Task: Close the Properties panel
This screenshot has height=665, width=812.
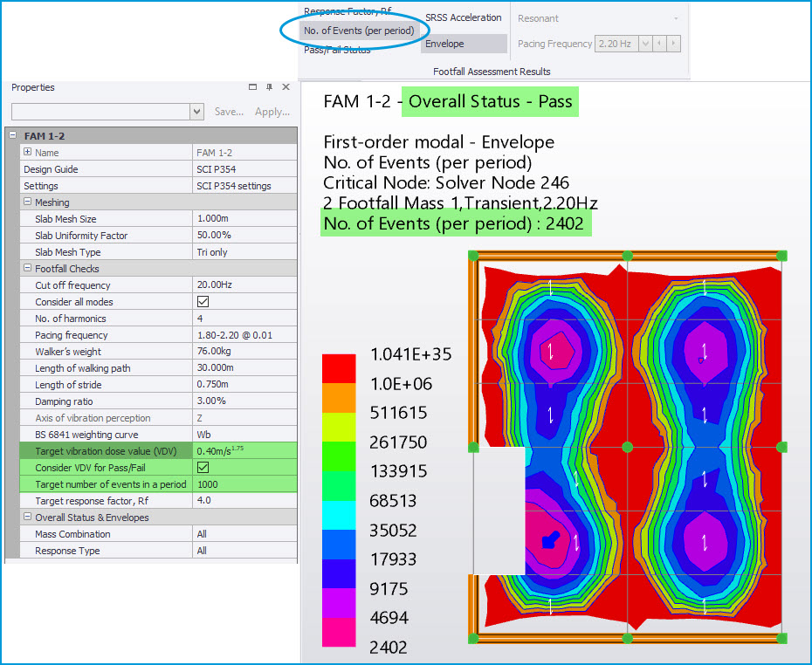Action: [x=286, y=87]
